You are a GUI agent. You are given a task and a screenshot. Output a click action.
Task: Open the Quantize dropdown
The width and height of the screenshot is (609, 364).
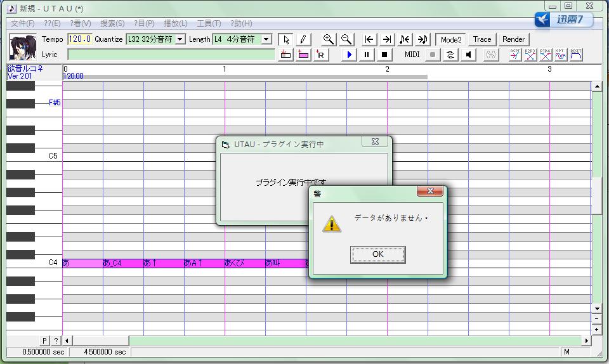180,39
